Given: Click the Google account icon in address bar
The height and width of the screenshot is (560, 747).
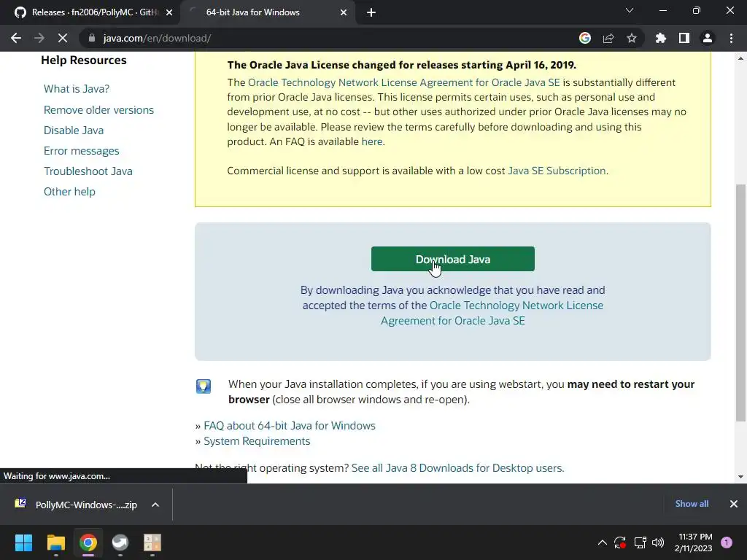Looking at the screenshot, I should 585,38.
